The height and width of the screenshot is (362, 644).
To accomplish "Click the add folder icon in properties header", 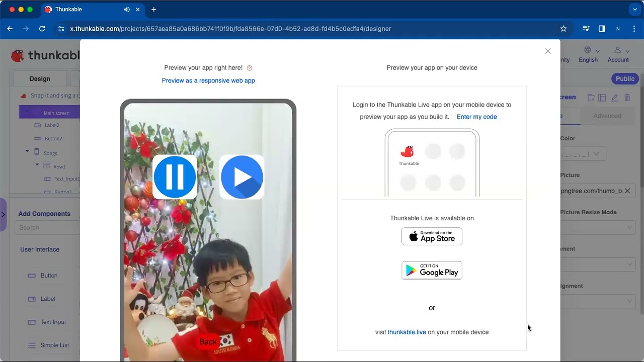I will [591, 98].
